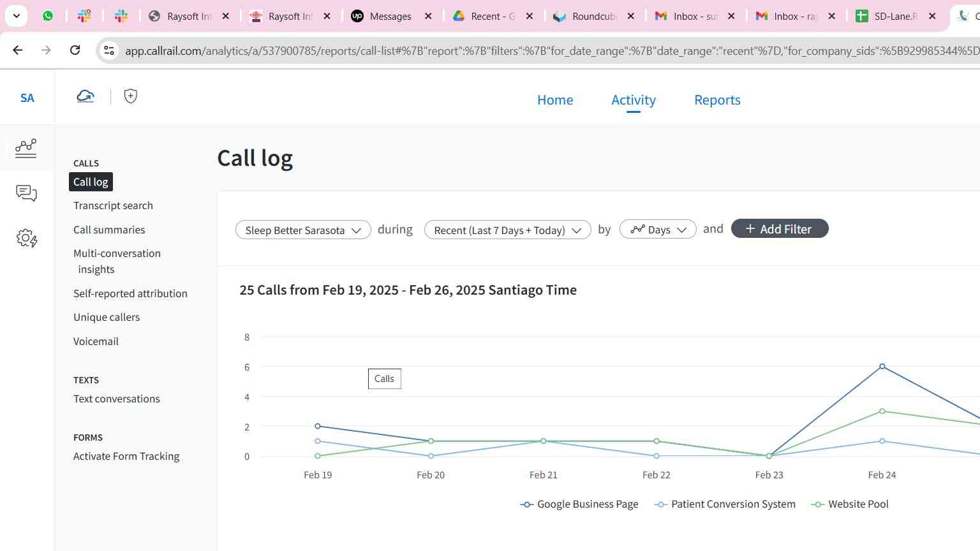Open Activate Form Tracking
Image resolution: width=980 pixels, height=551 pixels.
coord(126,456)
